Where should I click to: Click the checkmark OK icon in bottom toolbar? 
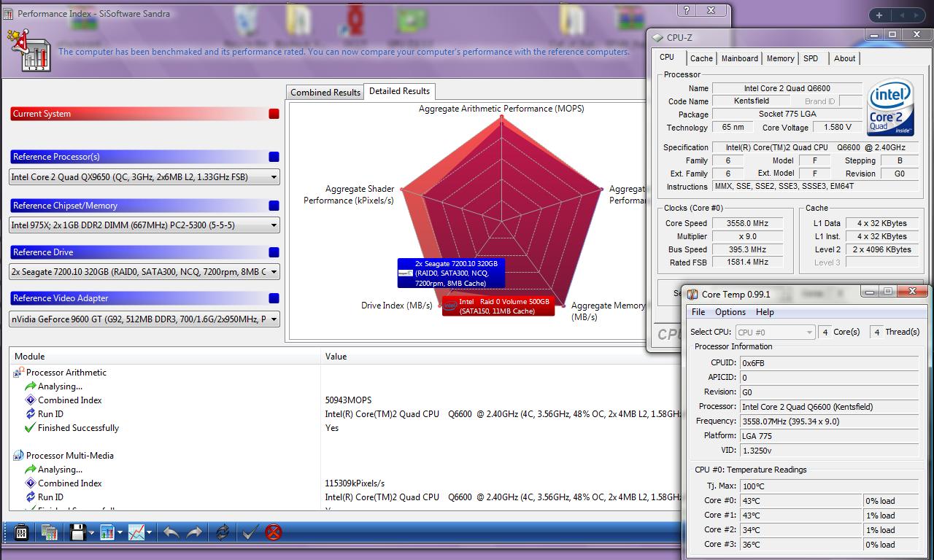pyautogui.click(x=250, y=532)
